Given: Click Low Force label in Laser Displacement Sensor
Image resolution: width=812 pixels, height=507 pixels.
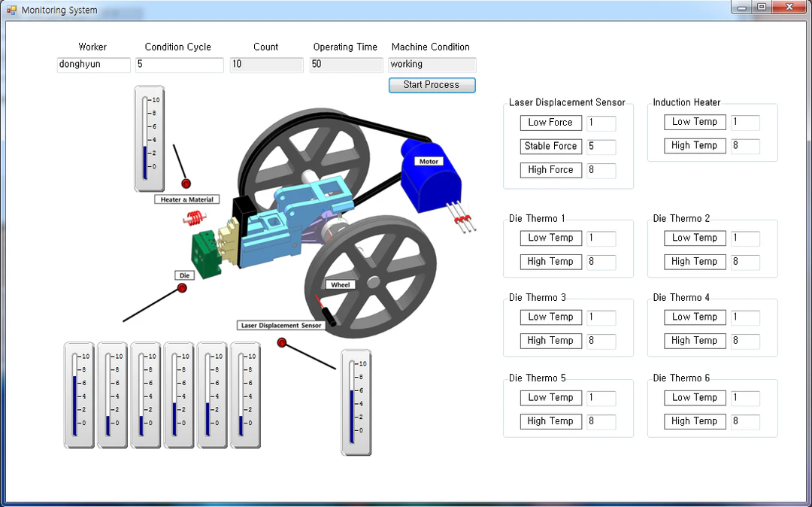Looking at the screenshot, I should 551,123.
